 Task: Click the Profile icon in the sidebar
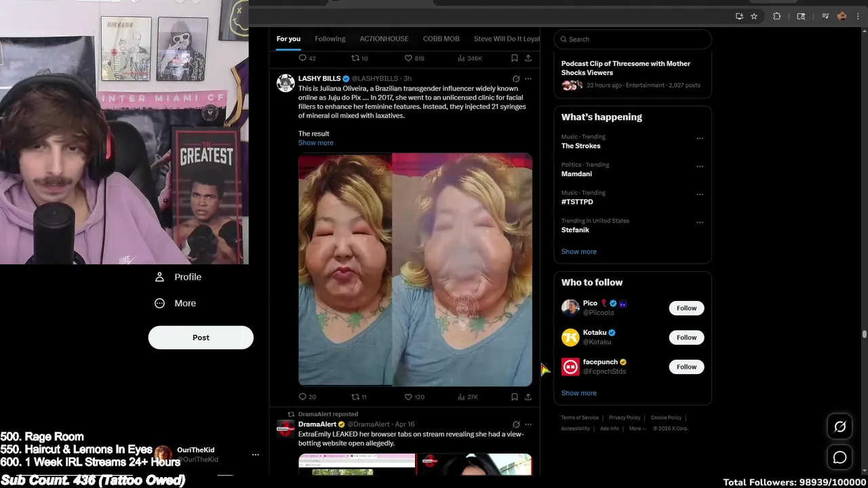pos(159,277)
